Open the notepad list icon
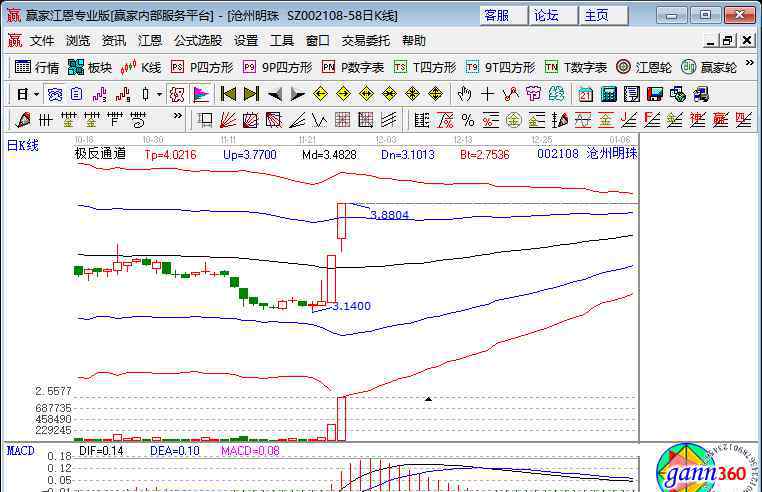The width and height of the screenshot is (762, 492). tap(632, 94)
